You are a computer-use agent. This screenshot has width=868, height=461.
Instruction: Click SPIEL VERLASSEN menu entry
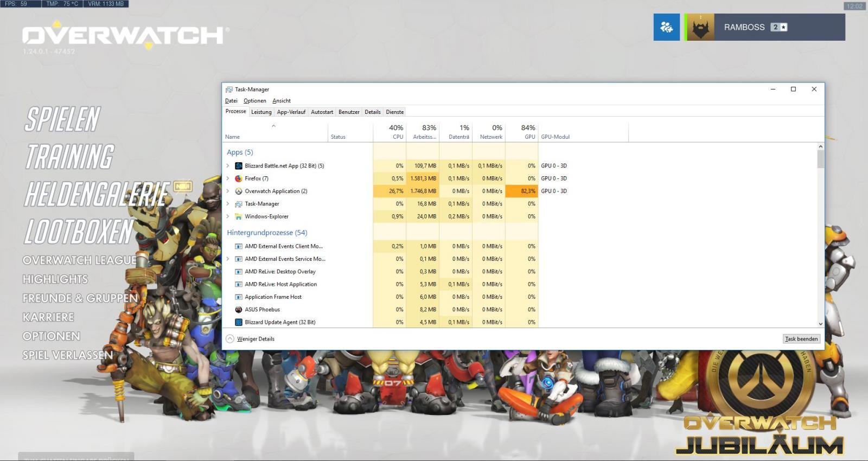(68, 355)
